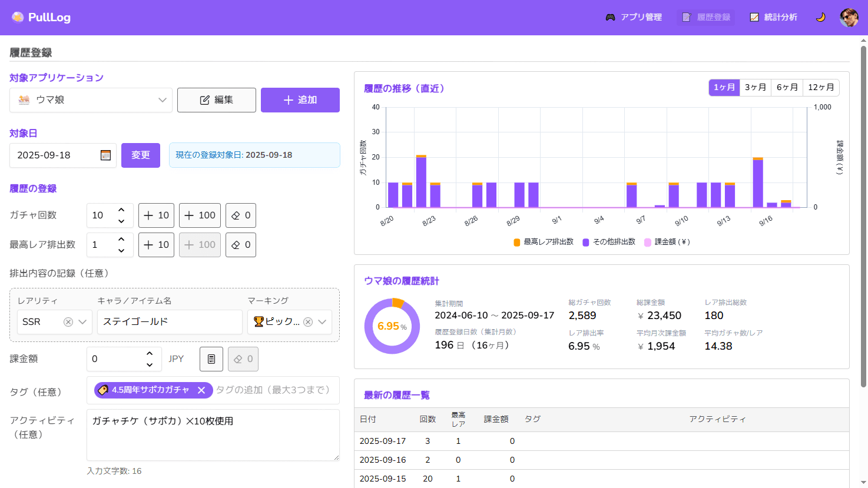Expand the marking dropdown chevron
Viewport: 868px width, 488px height.
pyautogui.click(x=322, y=322)
